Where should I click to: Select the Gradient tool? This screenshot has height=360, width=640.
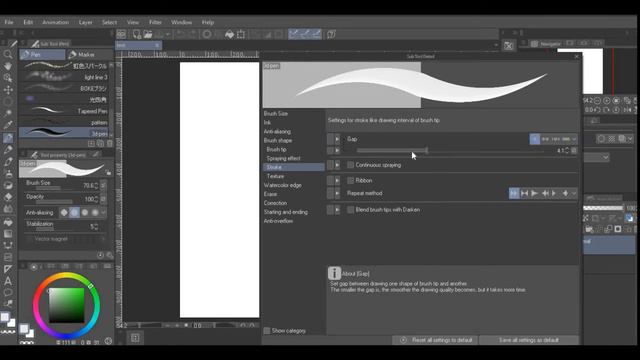8,234
